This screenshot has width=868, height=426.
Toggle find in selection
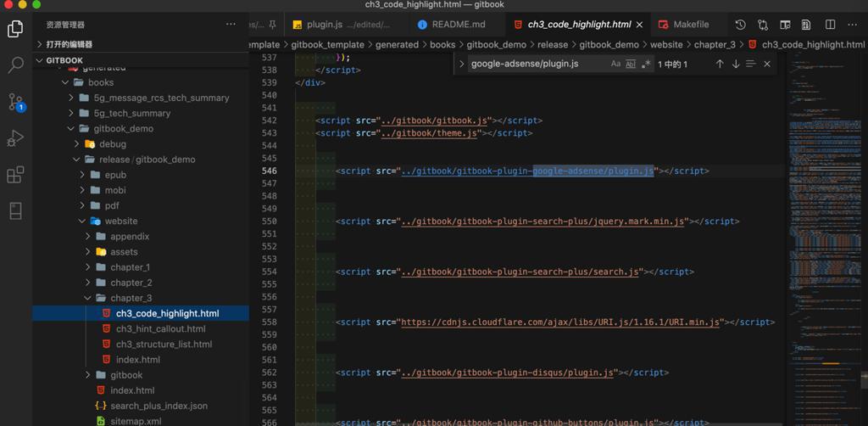coord(751,64)
